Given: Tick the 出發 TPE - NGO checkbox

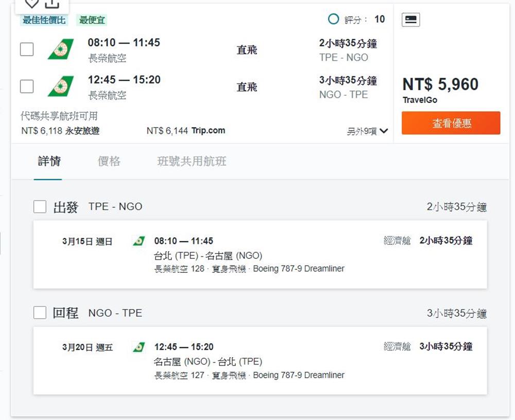Looking at the screenshot, I should (x=40, y=207).
